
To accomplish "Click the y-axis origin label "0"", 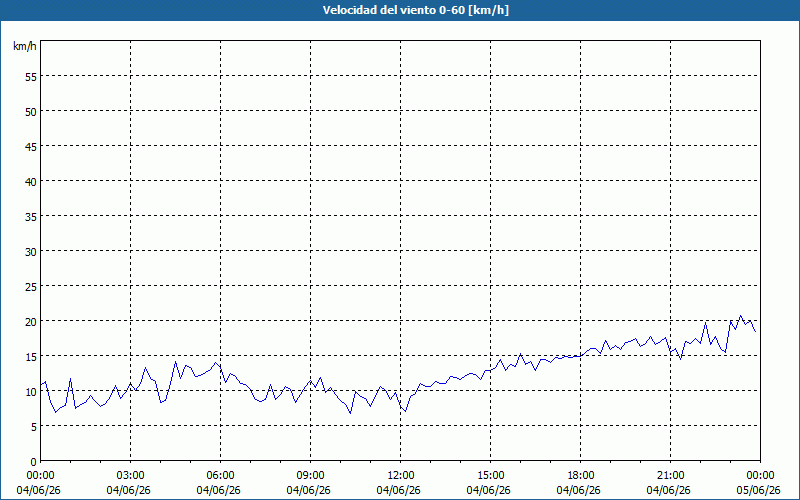I will 34,462.
